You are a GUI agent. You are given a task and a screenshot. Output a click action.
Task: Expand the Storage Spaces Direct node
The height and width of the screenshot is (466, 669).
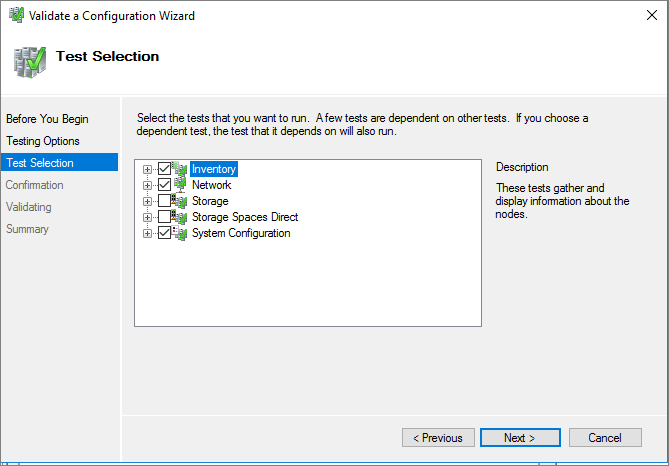click(x=147, y=218)
